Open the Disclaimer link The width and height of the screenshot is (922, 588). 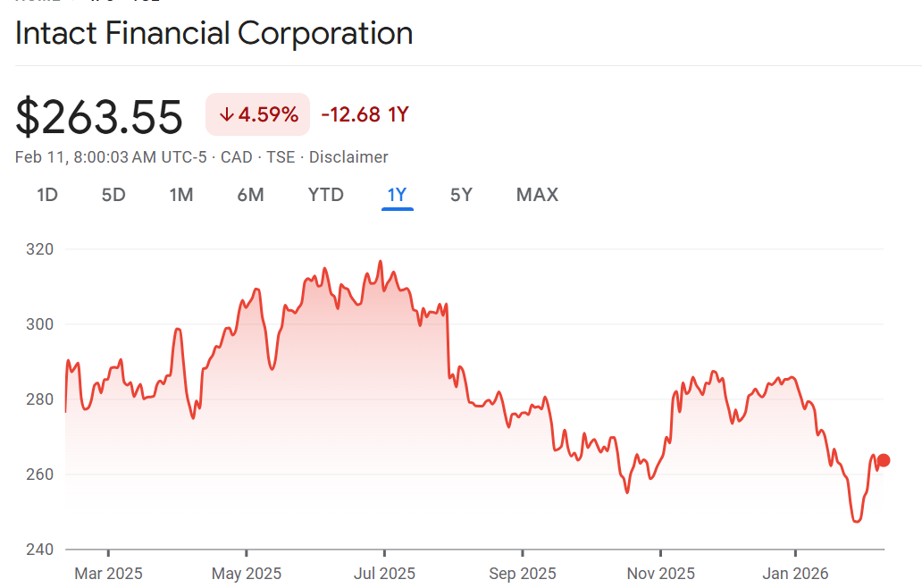pyautogui.click(x=348, y=157)
